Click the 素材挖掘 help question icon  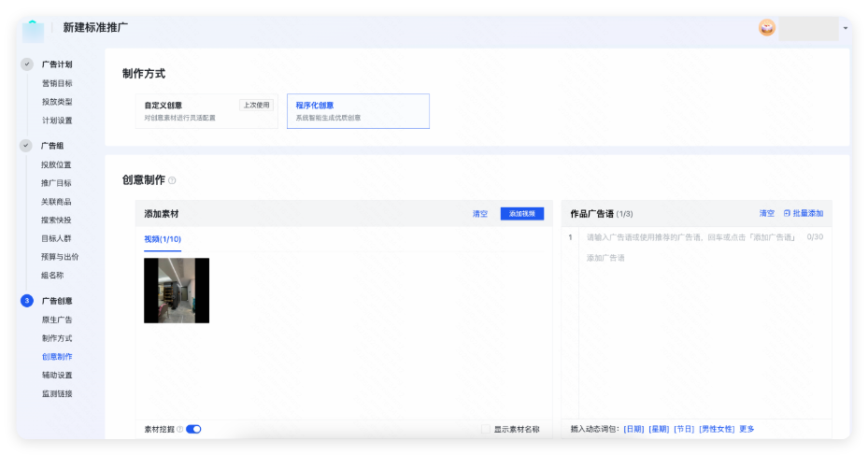179,429
